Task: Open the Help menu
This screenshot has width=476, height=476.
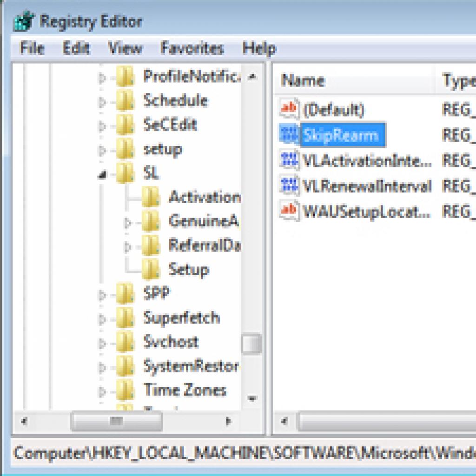Action: tap(259, 49)
